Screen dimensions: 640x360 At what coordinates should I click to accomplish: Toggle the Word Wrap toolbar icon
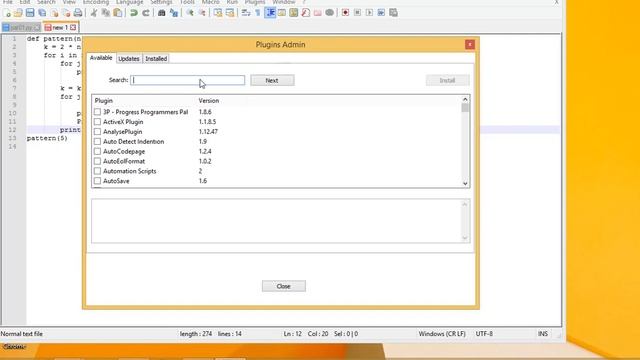pyautogui.click(x=246, y=13)
